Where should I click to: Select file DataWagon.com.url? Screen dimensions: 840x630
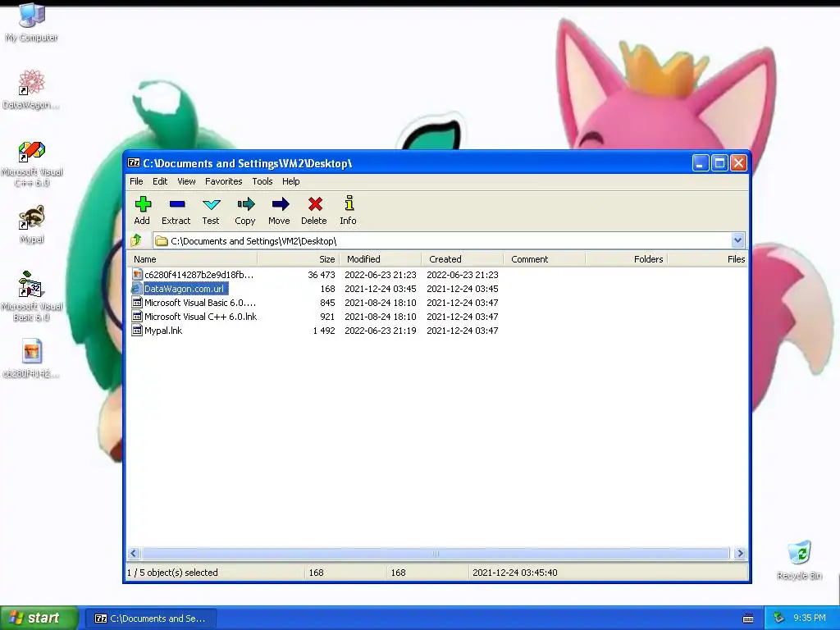click(185, 288)
